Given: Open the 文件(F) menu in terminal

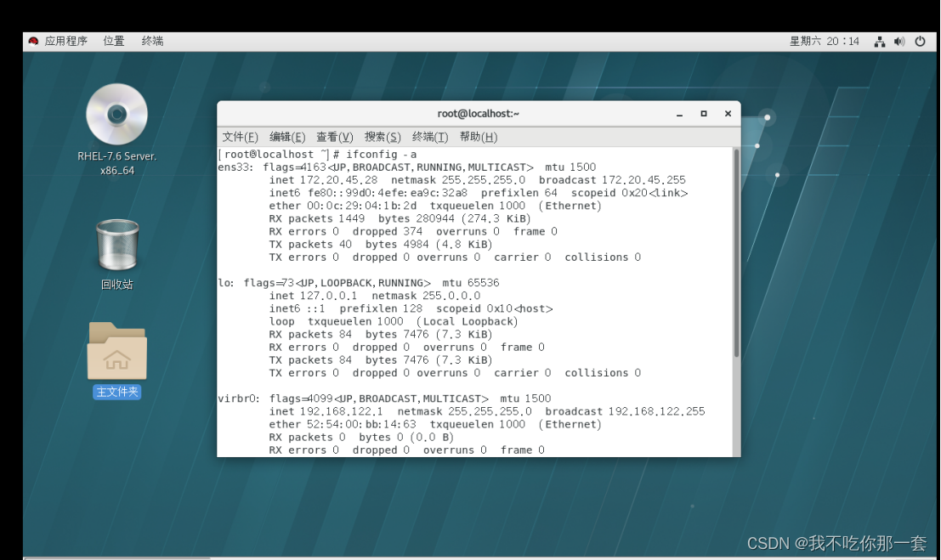Looking at the screenshot, I should pos(240,137).
